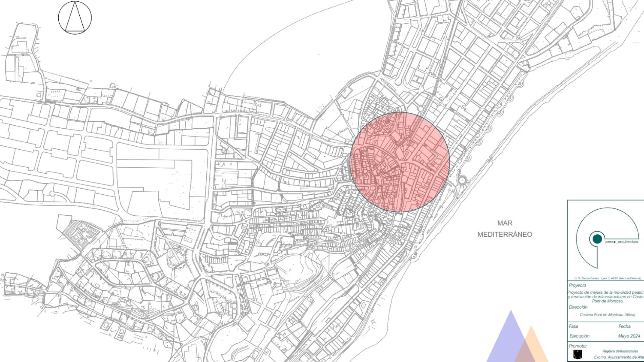Screen dimensions: 644x362
Task: Click the Regiduria d'infraestructures text
Action: pyautogui.click(x=620, y=351)
